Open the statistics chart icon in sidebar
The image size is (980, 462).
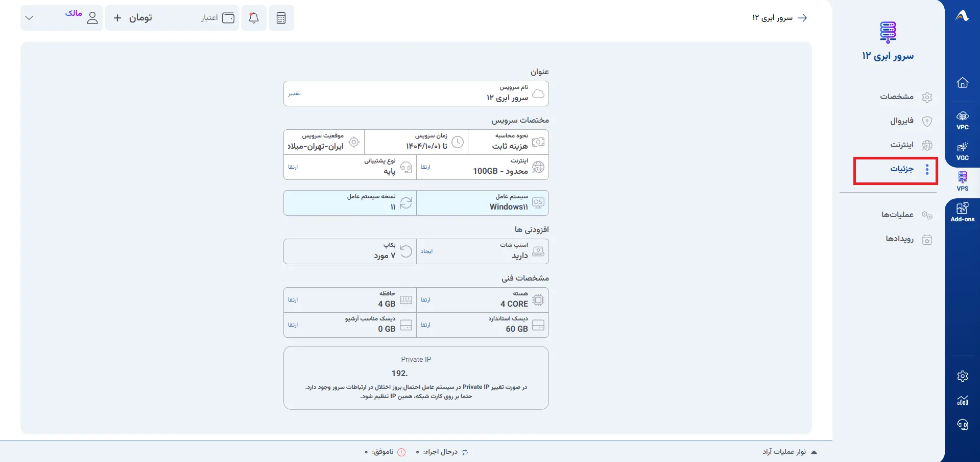[963, 400]
